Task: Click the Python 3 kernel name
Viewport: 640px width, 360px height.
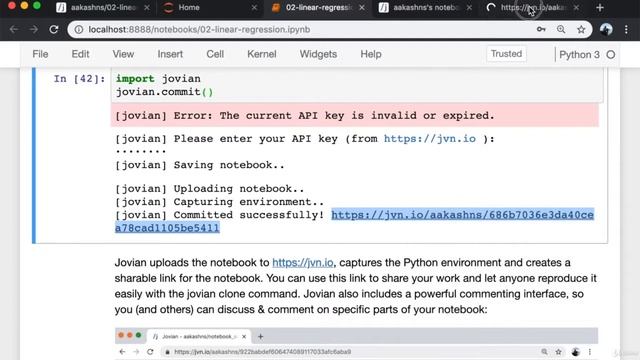Action: click(579, 55)
